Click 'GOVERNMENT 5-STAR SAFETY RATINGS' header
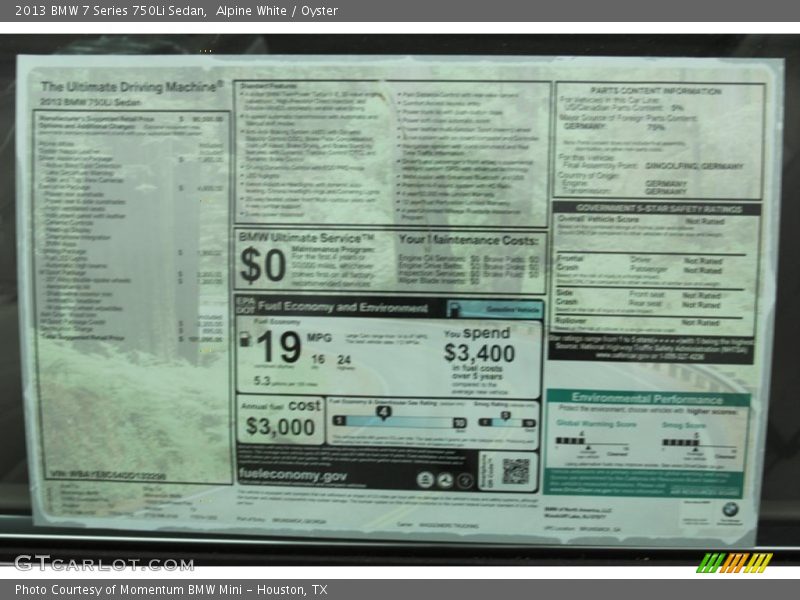800x600 pixels. point(659,208)
